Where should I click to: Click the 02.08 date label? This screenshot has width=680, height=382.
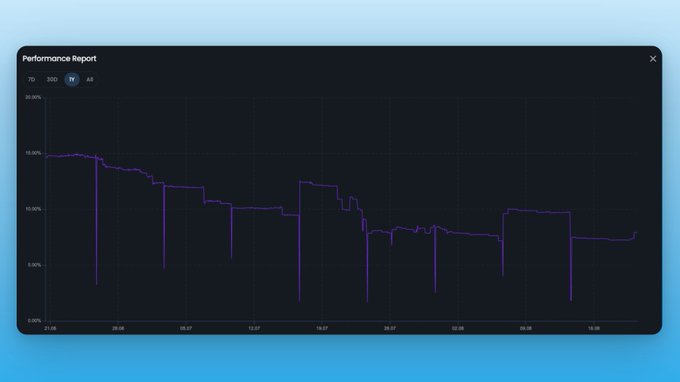tap(458, 329)
